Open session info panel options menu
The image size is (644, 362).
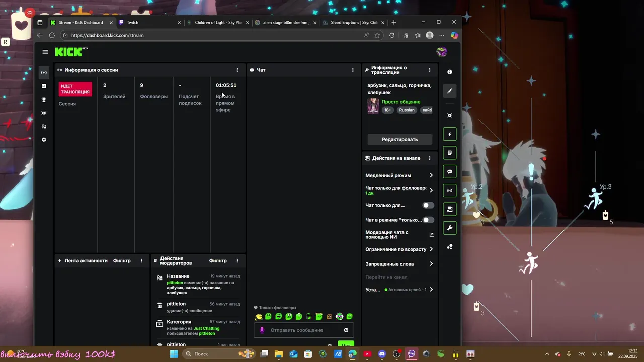click(237, 70)
